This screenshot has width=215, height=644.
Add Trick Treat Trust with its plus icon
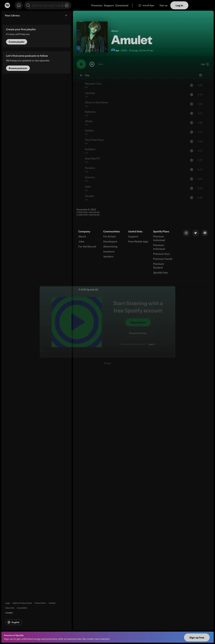pos(191,141)
